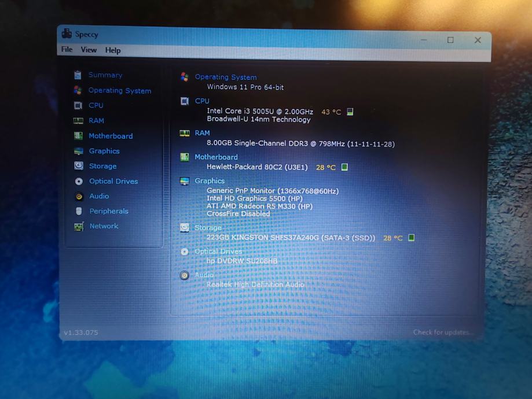
Task: Open Network in the sidebar
Action: (104, 226)
